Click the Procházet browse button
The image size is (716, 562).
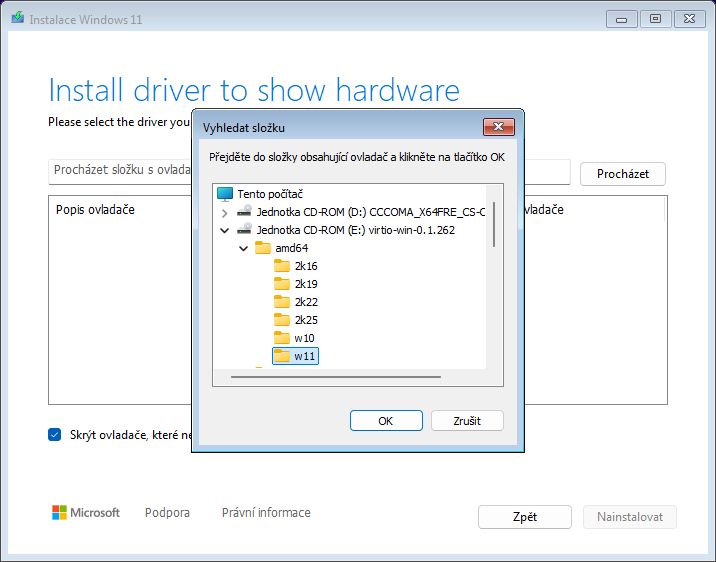[622, 174]
